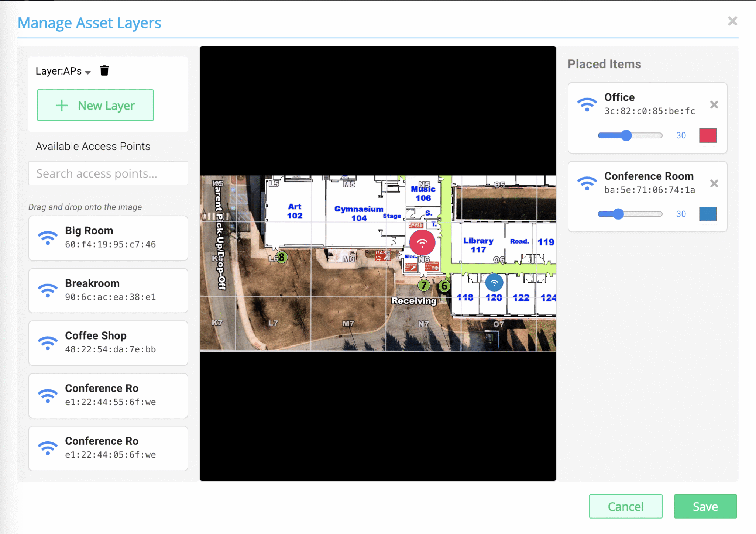Close the Manage Asset Layers dialog
This screenshot has width=756, height=534.
[x=732, y=21]
